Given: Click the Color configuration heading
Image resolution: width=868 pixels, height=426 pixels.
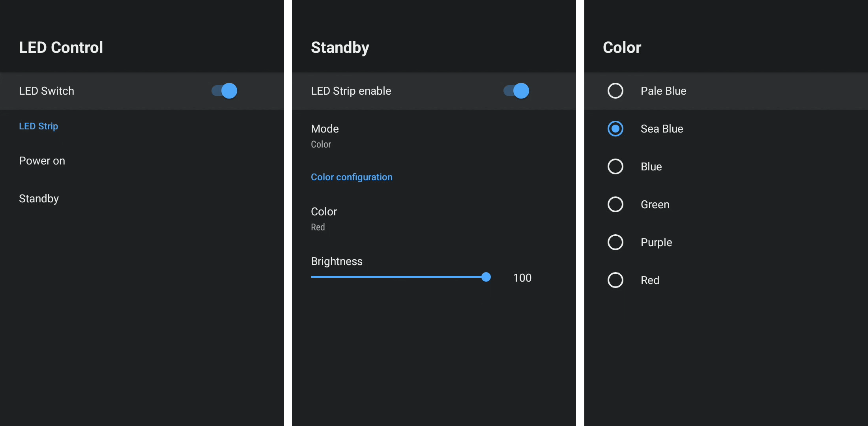Looking at the screenshot, I should [352, 177].
